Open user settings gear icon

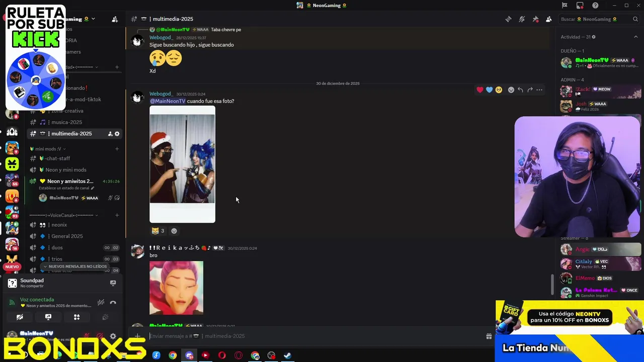[x=113, y=336]
